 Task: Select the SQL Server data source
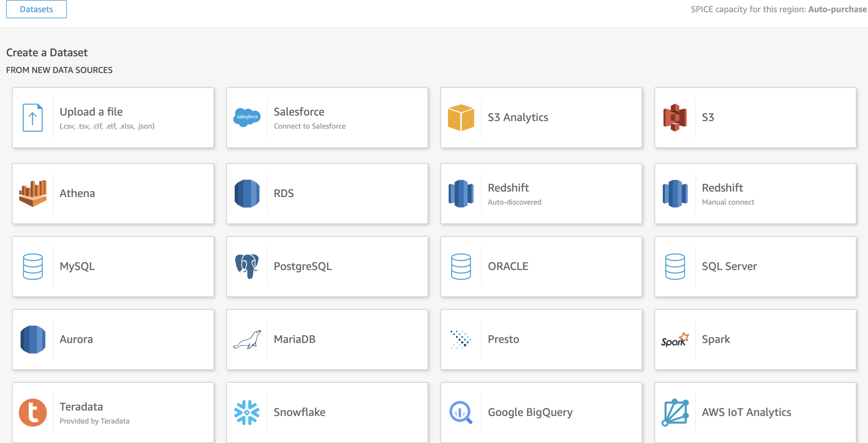[755, 267]
